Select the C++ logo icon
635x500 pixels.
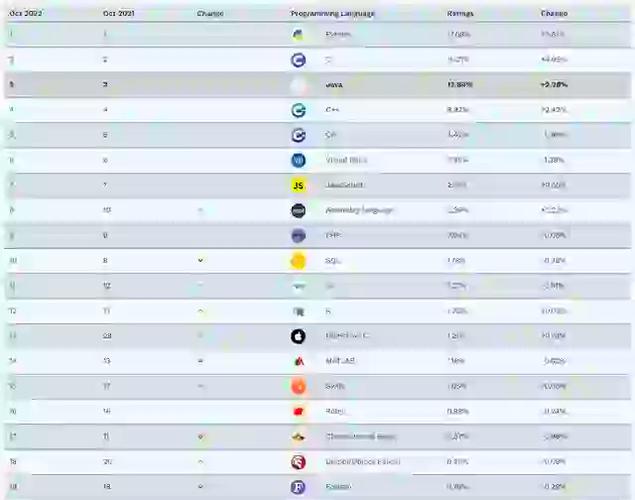[x=298, y=110]
